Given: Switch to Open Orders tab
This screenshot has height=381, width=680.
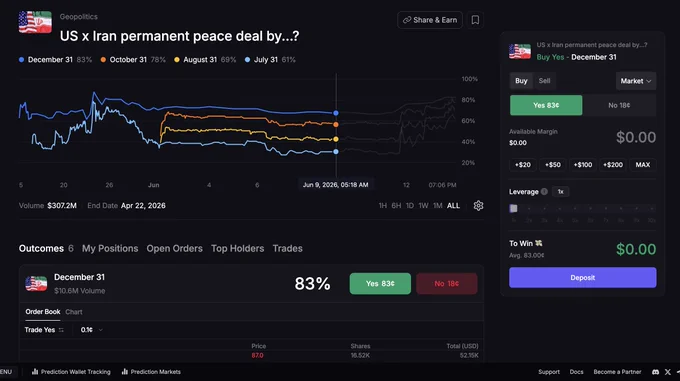Looking at the screenshot, I should (x=174, y=248).
